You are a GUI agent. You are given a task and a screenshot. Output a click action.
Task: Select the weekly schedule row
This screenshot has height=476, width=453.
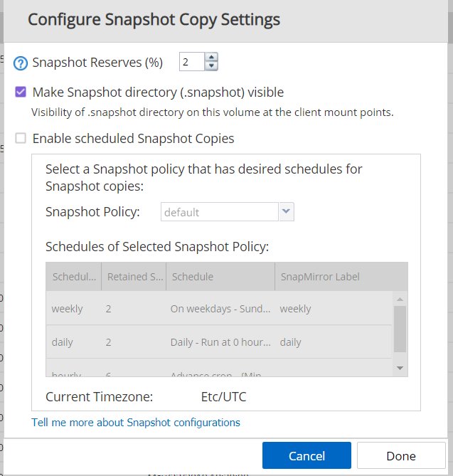(219, 309)
